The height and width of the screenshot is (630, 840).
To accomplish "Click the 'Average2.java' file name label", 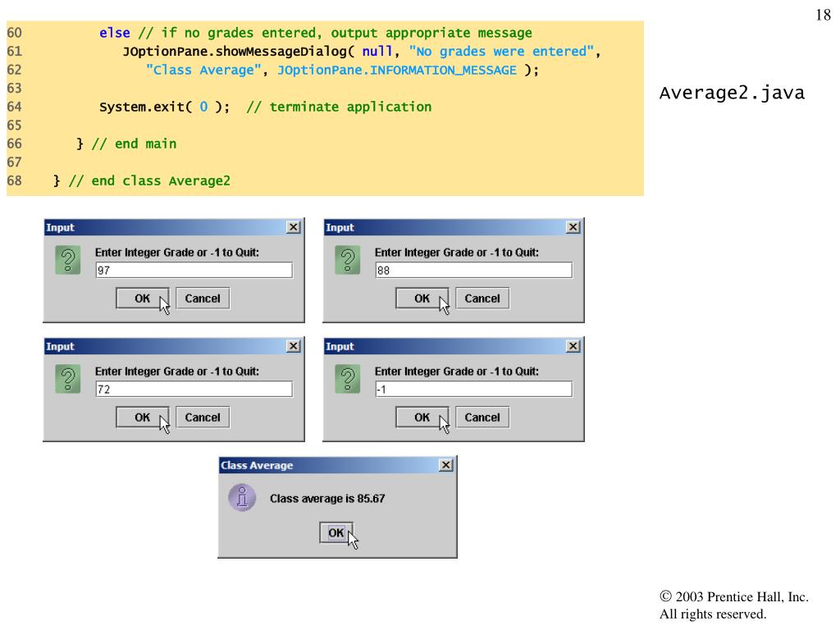I will [732, 94].
